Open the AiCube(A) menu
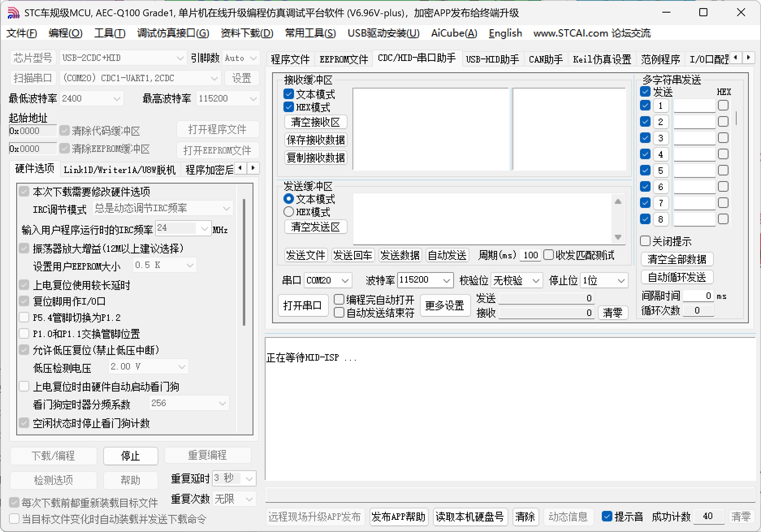Image resolution: width=761 pixels, height=532 pixels. pos(454,33)
